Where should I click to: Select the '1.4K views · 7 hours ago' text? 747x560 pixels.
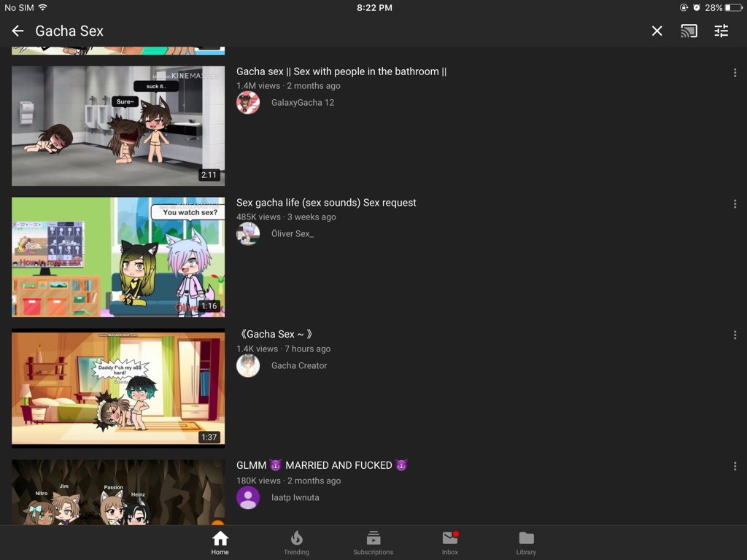point(284,349)
